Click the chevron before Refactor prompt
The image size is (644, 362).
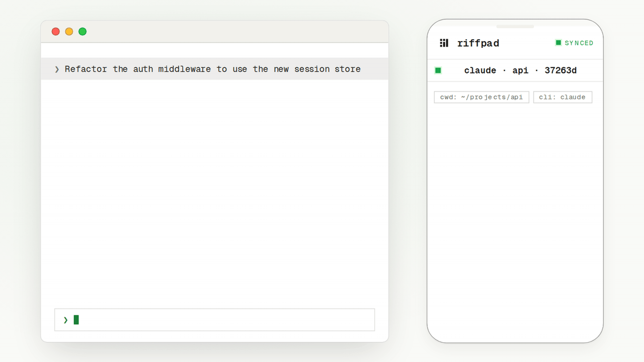click(57, 69)
